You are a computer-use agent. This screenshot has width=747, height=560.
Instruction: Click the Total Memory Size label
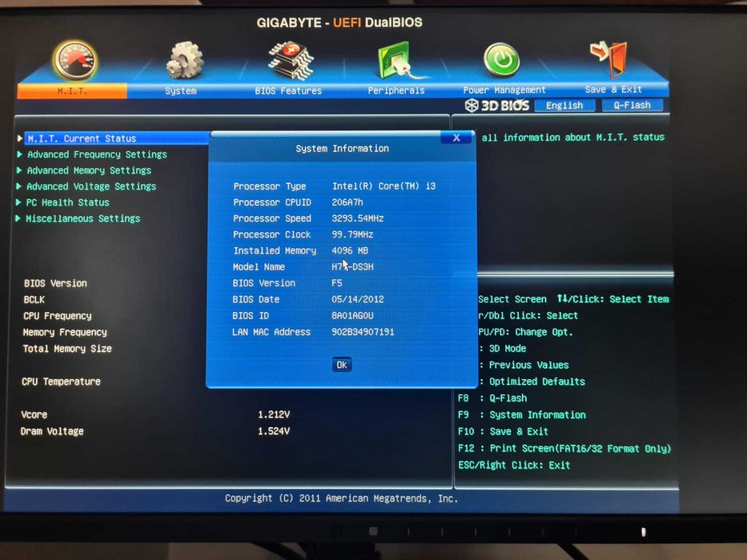tap(67, 349)
